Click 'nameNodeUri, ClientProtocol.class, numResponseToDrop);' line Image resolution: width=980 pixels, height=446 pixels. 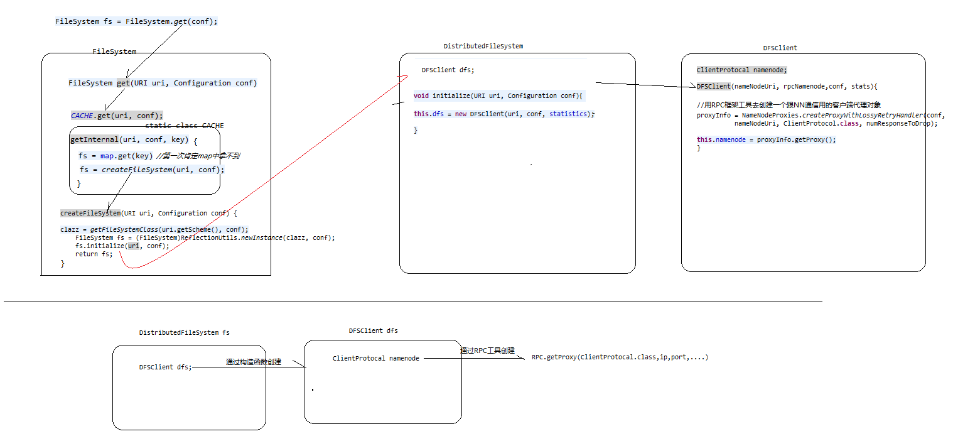836,123
